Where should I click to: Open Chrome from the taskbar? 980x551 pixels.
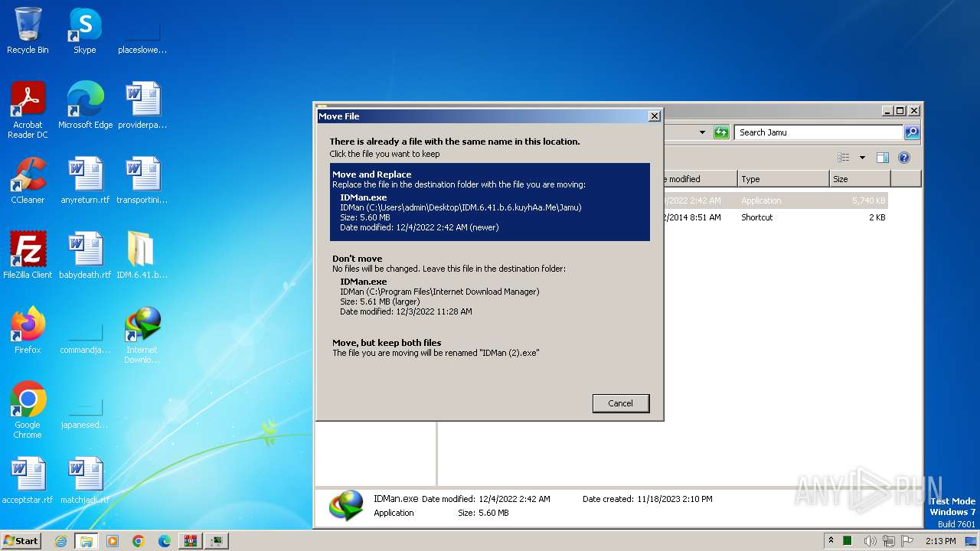[139, 541]
